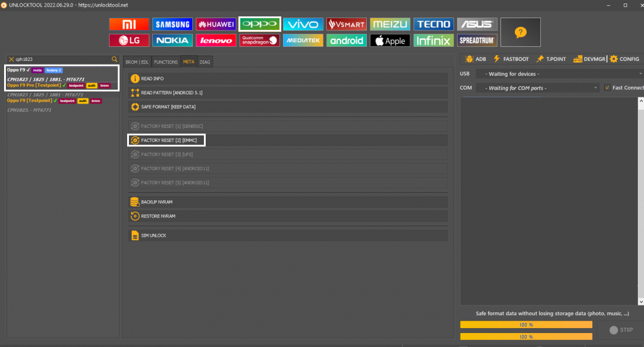Viewport: 644px width, 347px height.
Task: Select the Spreadtrum brand icon
Action: point(477,40)
